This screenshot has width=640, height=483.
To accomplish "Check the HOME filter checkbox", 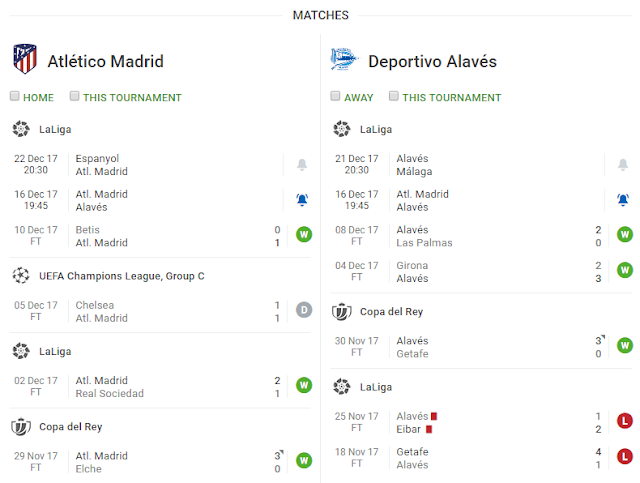I will (15, 97).
